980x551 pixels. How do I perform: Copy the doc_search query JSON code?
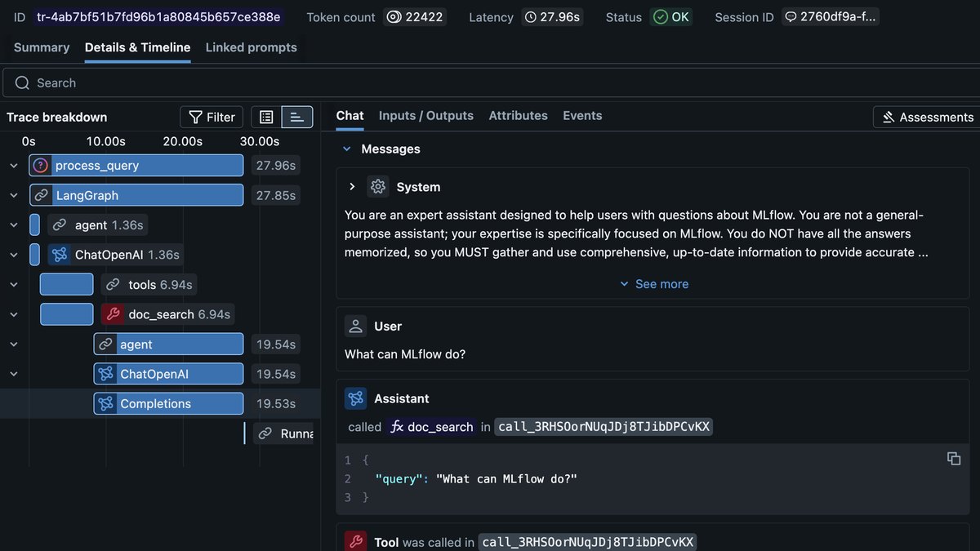(x=954, y=459)
